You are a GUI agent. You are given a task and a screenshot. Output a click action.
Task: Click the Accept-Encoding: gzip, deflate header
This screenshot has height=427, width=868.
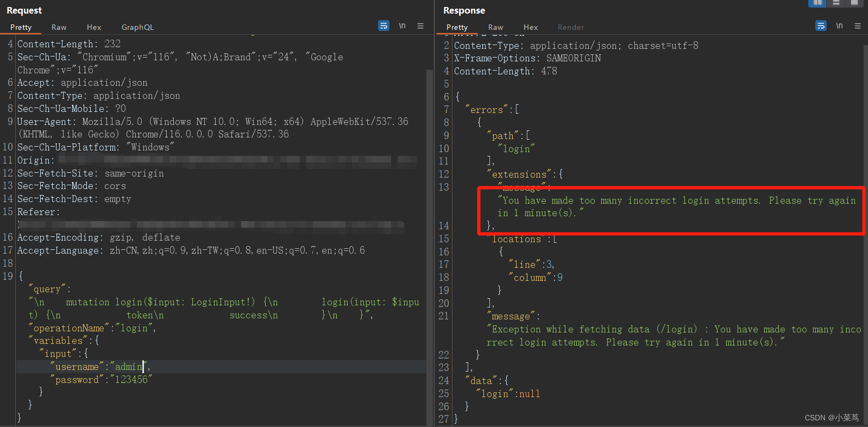pyautogui.click(x=99, y=237)
